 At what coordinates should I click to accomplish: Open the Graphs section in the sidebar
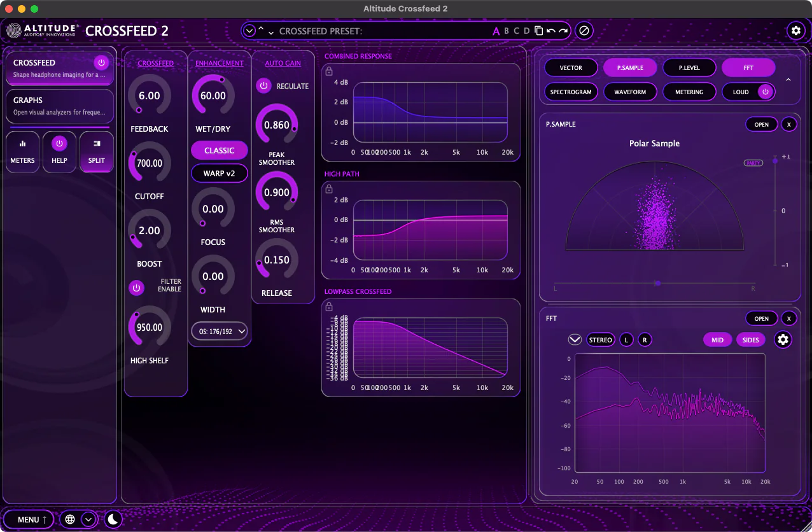60,106
